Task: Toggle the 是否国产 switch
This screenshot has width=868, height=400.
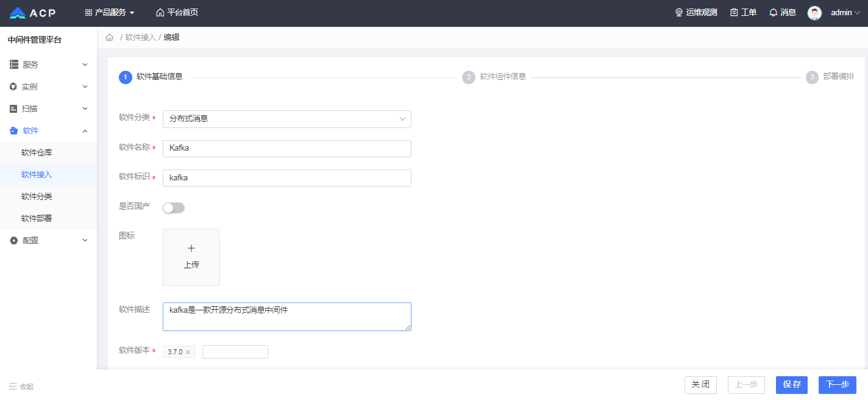Action: (x=174, y=208)
